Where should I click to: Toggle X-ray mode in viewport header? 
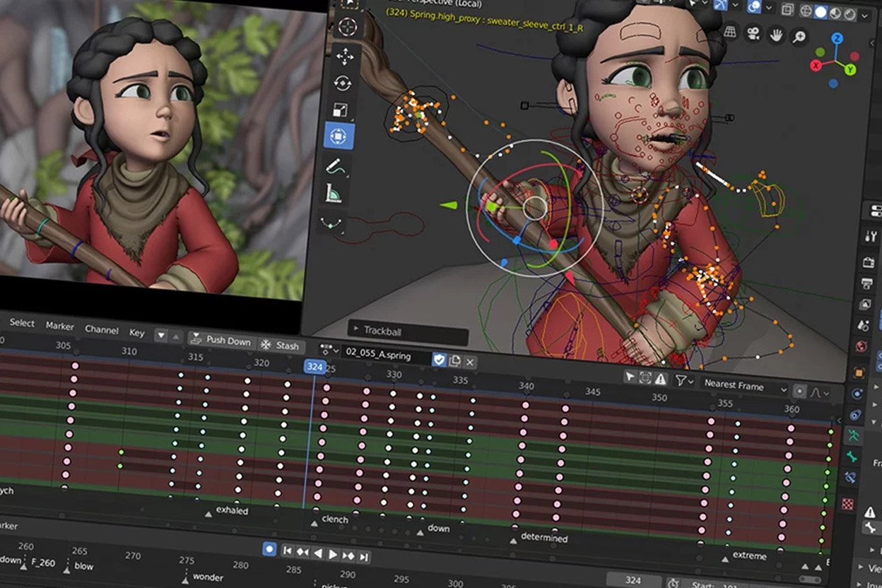(x=789, y=8)
